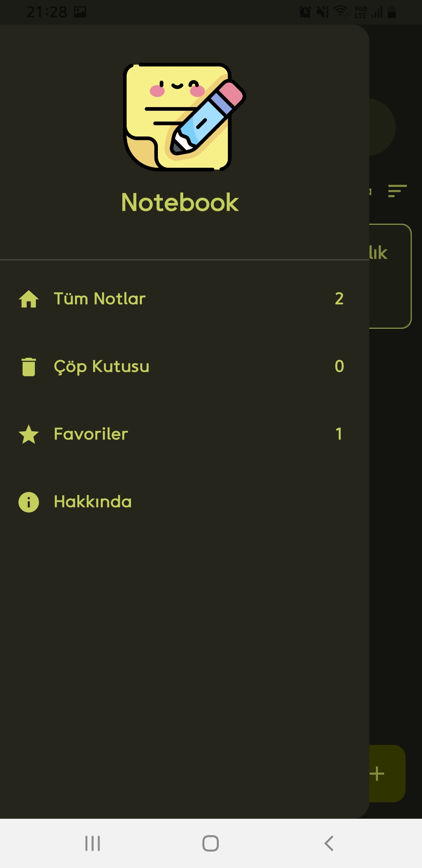The height and width of the screenshot is (868, 422).
Task: Tap the Çöp Kutusu count of 0
Action: click(339, 367)
